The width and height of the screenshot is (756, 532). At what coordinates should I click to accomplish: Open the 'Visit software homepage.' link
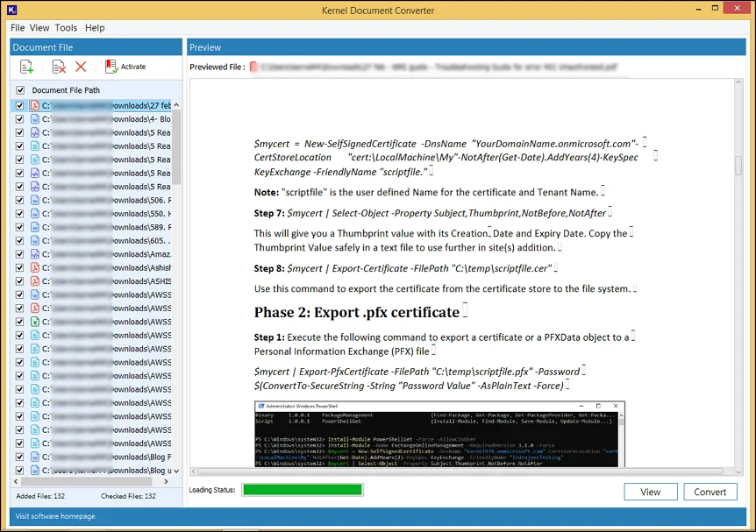pos(56,516)
